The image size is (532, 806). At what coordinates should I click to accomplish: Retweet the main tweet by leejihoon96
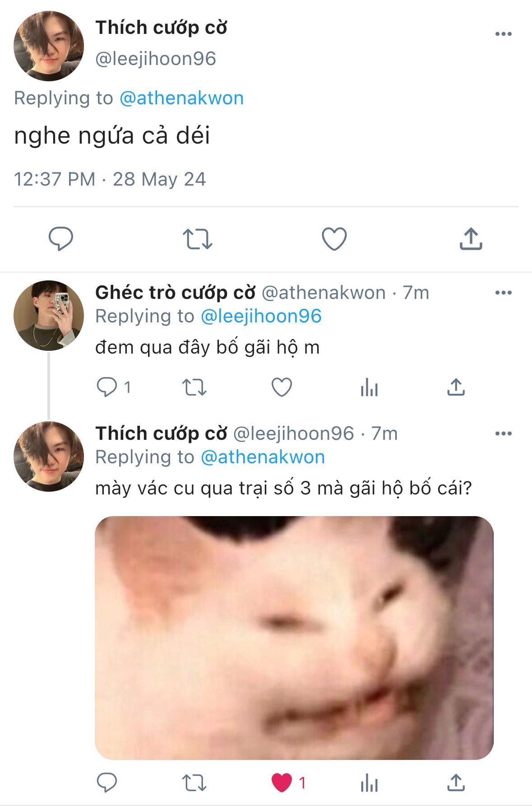coord(197,238)
